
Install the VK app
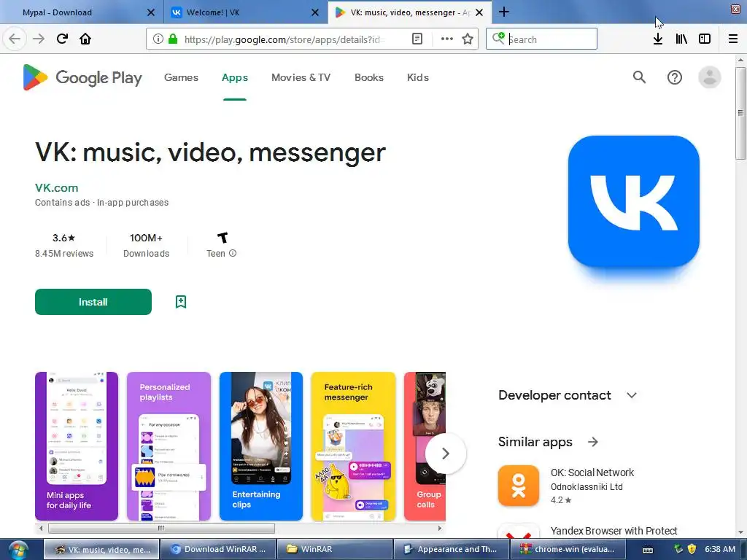point(93,302)
